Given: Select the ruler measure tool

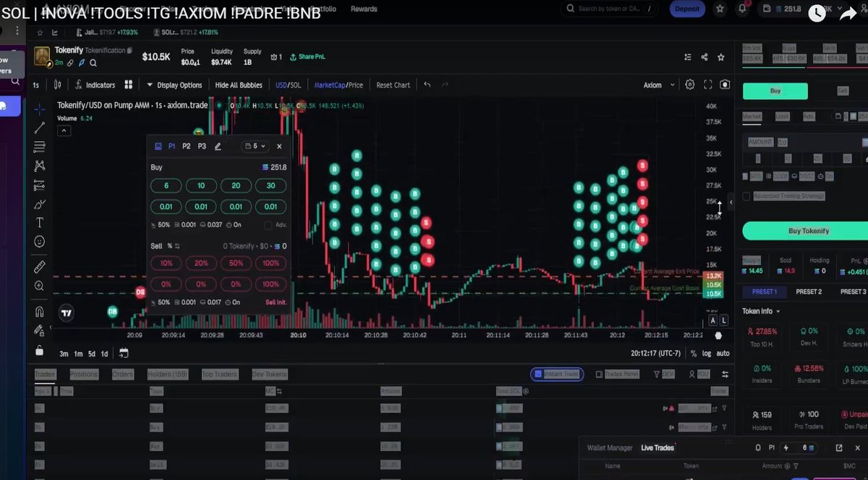Looking at the screenshot, I should coord(40,267).
